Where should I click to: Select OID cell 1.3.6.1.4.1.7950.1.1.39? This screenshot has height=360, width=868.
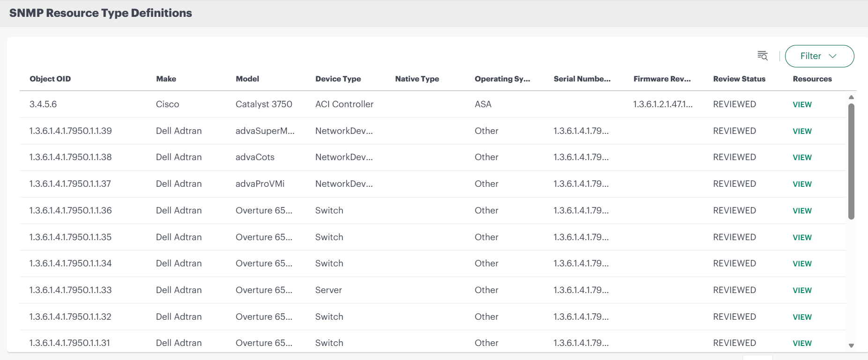70,131
